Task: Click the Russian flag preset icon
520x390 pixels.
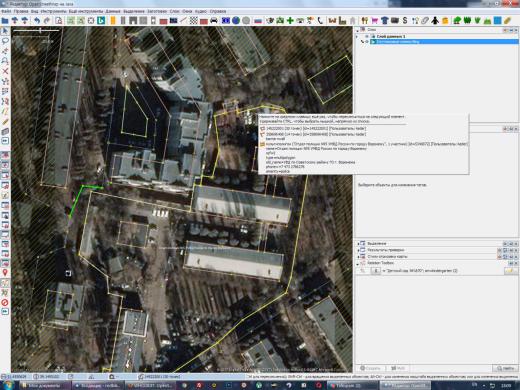Action: (x=258, y=21)
